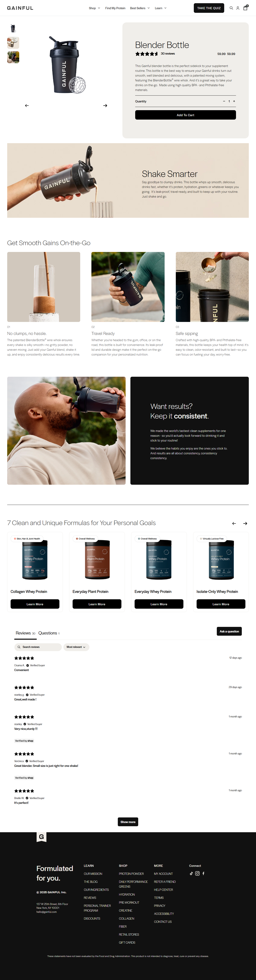Open Gainful's TikTok icon in footer
Image resolution: width=256 pixels, height=980 pixels.
pos(191,873)
